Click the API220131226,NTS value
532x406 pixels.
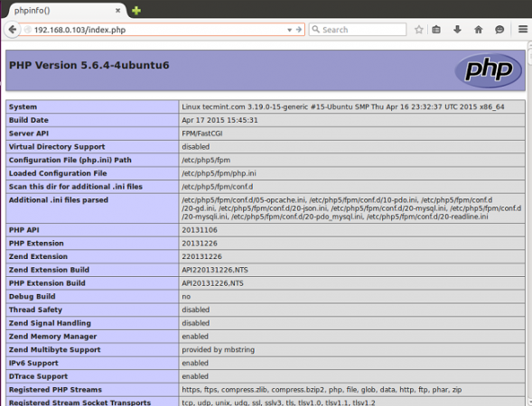(215, 270)
